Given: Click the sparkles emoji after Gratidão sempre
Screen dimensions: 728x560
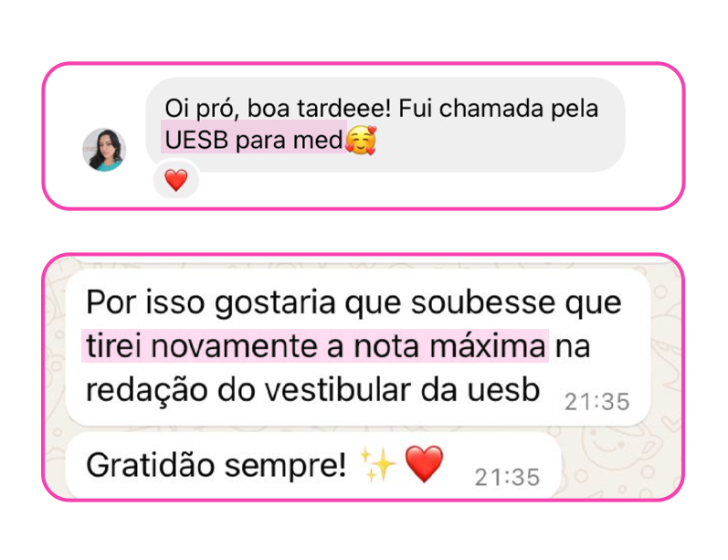Looking at the screenshot, I should point(378,465).
